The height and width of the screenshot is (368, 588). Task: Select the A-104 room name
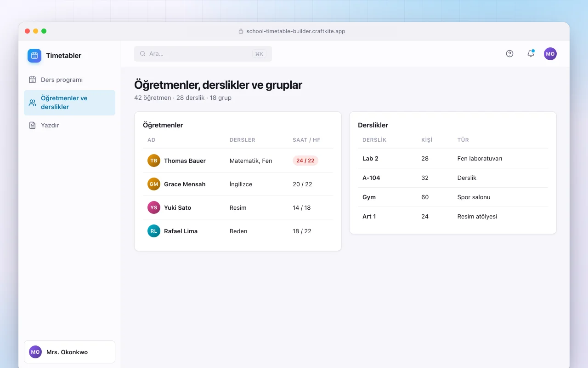tap(371, 178)
